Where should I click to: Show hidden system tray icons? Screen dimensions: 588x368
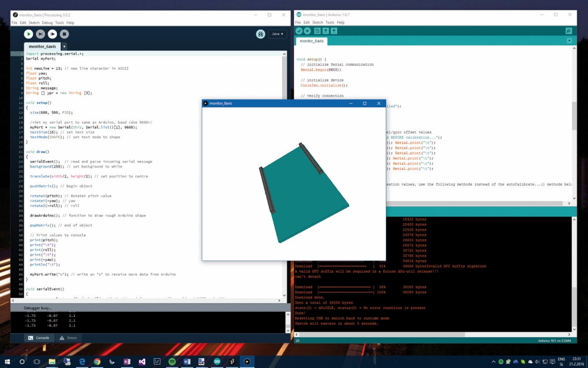click(493, 362)
